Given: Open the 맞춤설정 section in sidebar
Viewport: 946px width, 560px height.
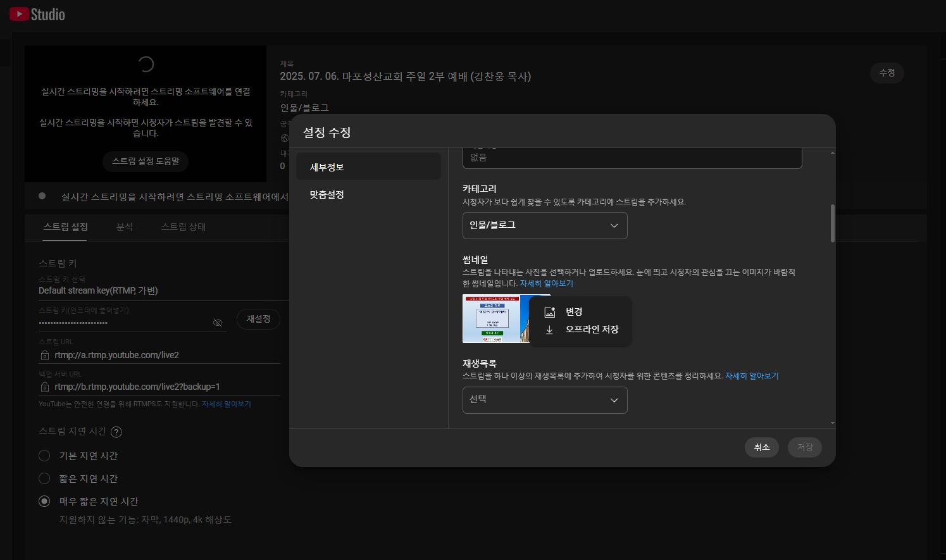Looking at the screenshot, I should (x=327, y=195).
